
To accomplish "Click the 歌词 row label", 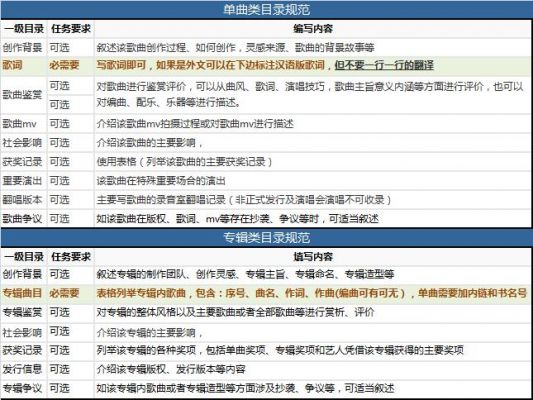I will 13,65.
